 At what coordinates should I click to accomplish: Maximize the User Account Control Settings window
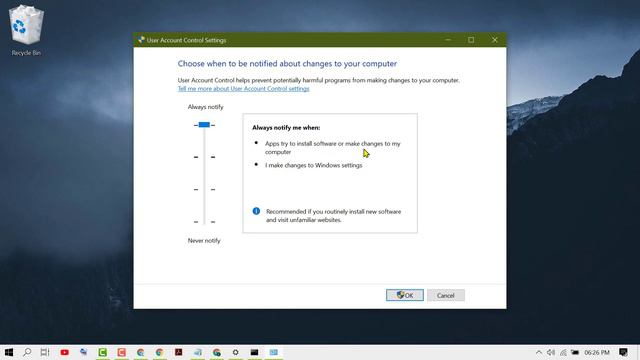[x=471, y=40]
